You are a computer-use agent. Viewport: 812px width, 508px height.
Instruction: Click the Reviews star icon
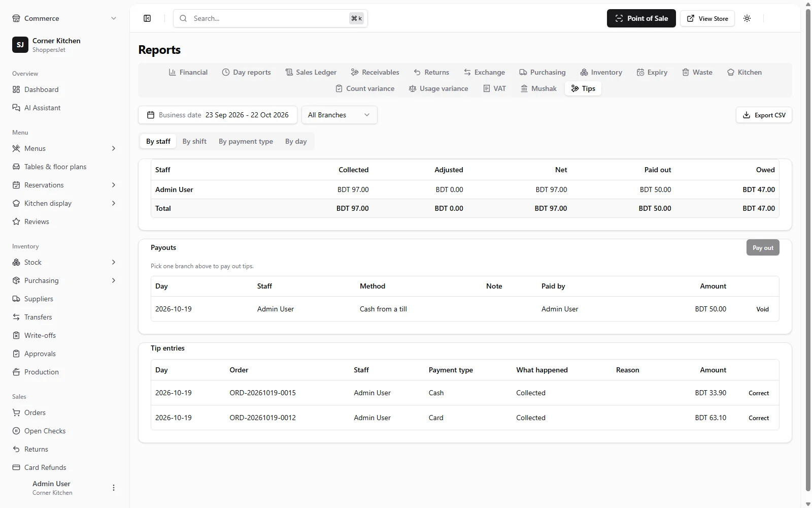click(x=16, y=221)
